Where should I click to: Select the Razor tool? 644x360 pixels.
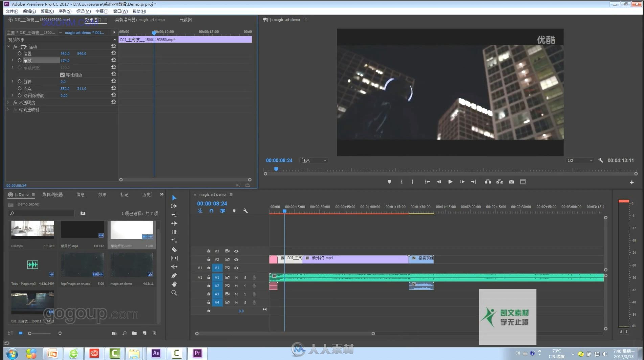174,250
